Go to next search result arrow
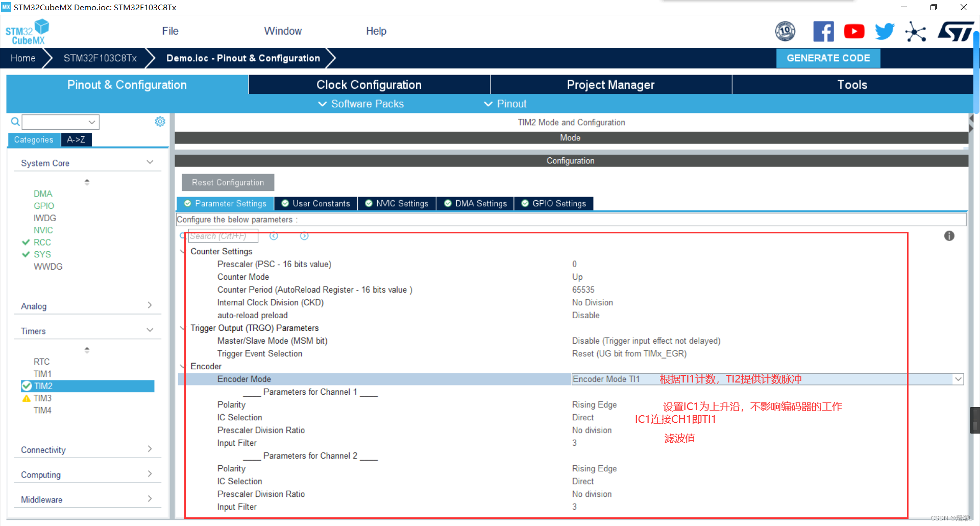980x526 pixels. click(x=304, y=236)
